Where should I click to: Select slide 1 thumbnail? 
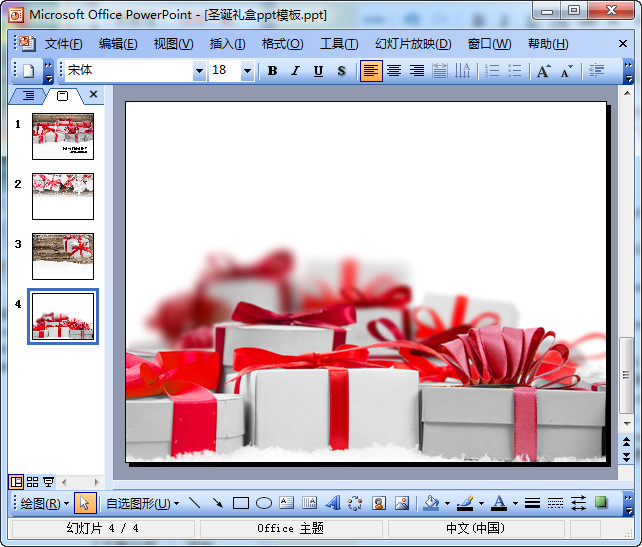pyautogui.click(x=63, y=136)
